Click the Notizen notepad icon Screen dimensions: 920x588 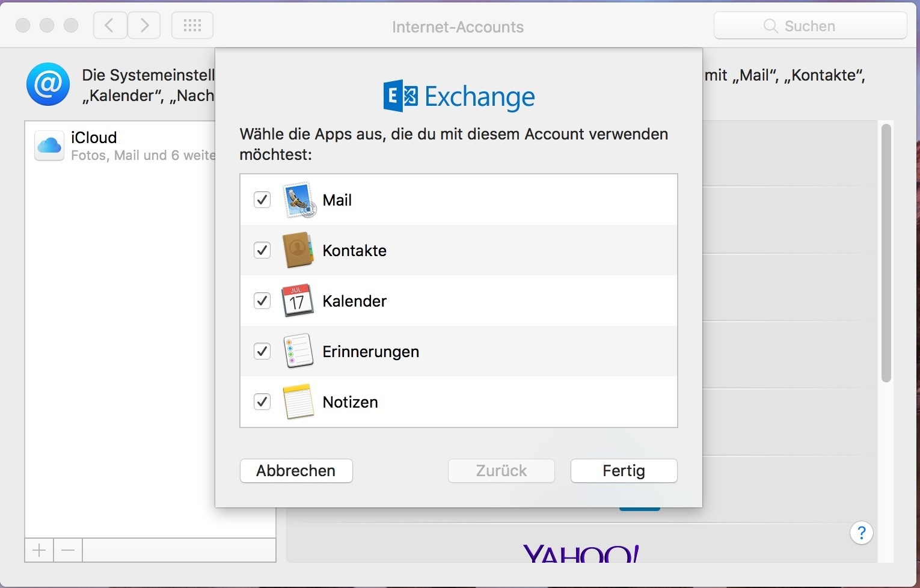click(x=298, y=402)
